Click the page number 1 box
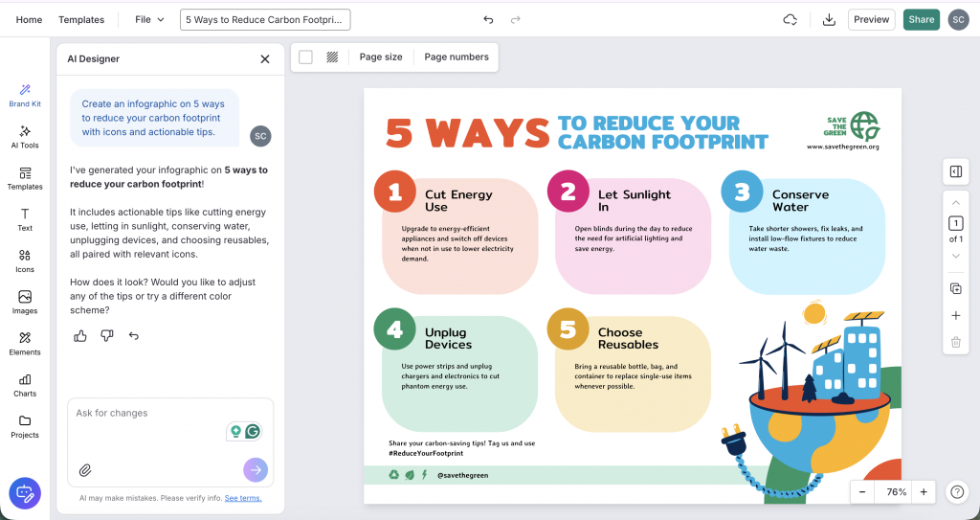The image size is (980, 520). (956, 223)
